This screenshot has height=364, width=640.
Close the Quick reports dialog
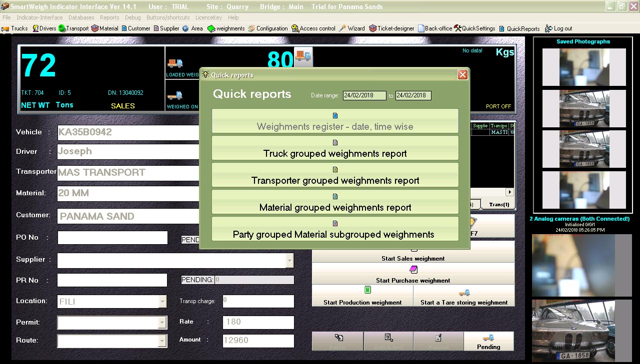pyautogui.click(x=462, y=75)
